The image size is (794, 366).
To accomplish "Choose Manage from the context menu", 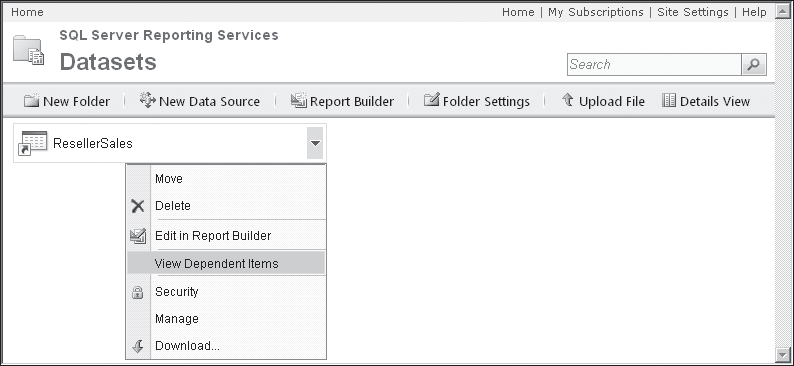I will pos(226,319).
